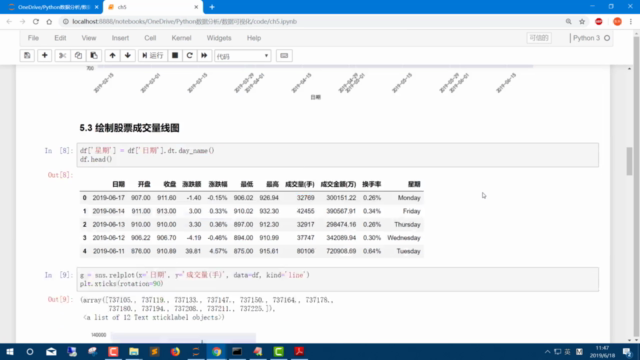Close the ch5 browser tab
640x360 pixels.
(x=196, y=7)
